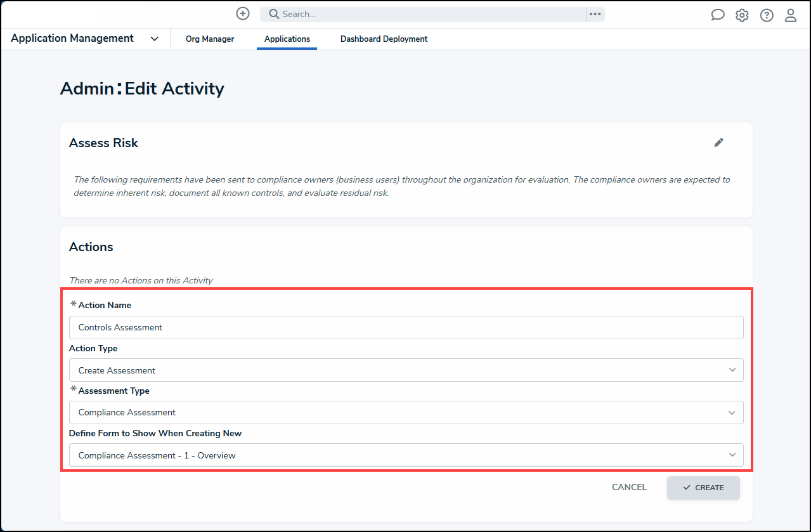Open Define Form to Show dropdown
811x532 pixels.
406,455
